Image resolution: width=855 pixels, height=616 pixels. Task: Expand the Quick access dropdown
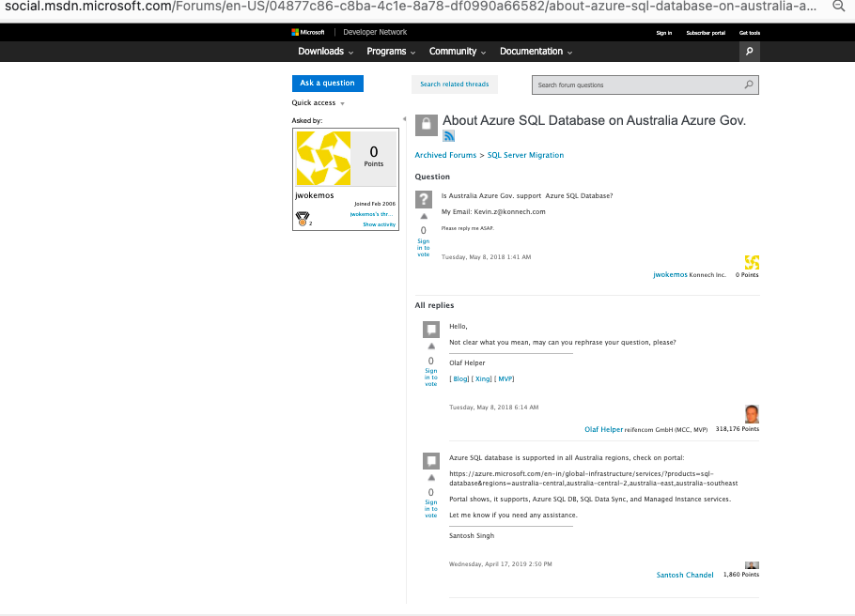tap(318, 103)
